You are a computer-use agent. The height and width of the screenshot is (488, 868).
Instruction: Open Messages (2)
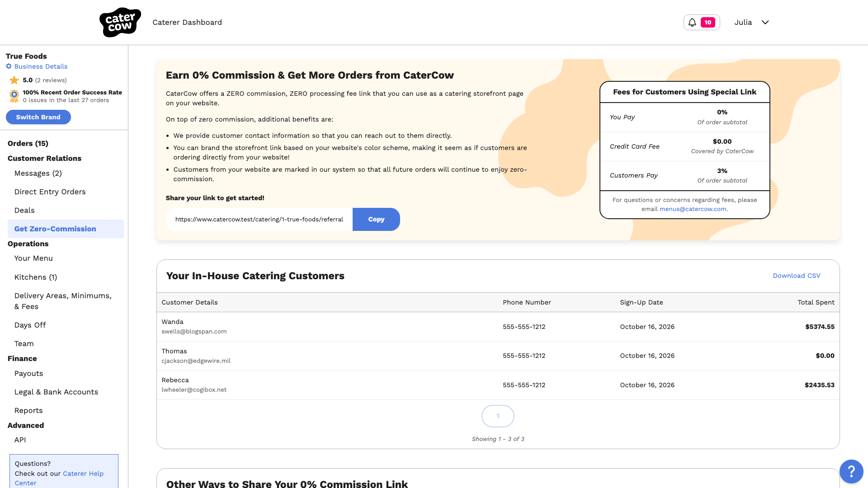[38, 173]
